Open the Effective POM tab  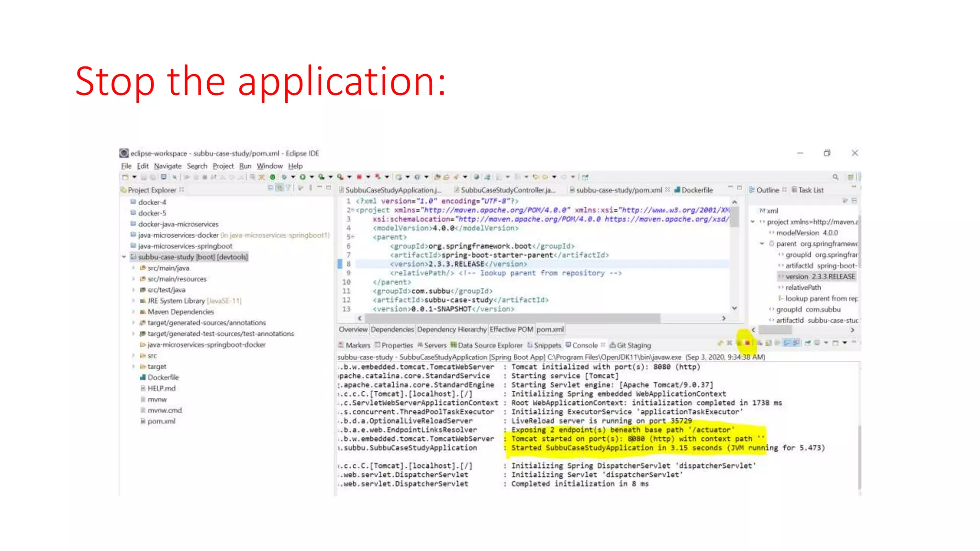(x=511, y=330)
